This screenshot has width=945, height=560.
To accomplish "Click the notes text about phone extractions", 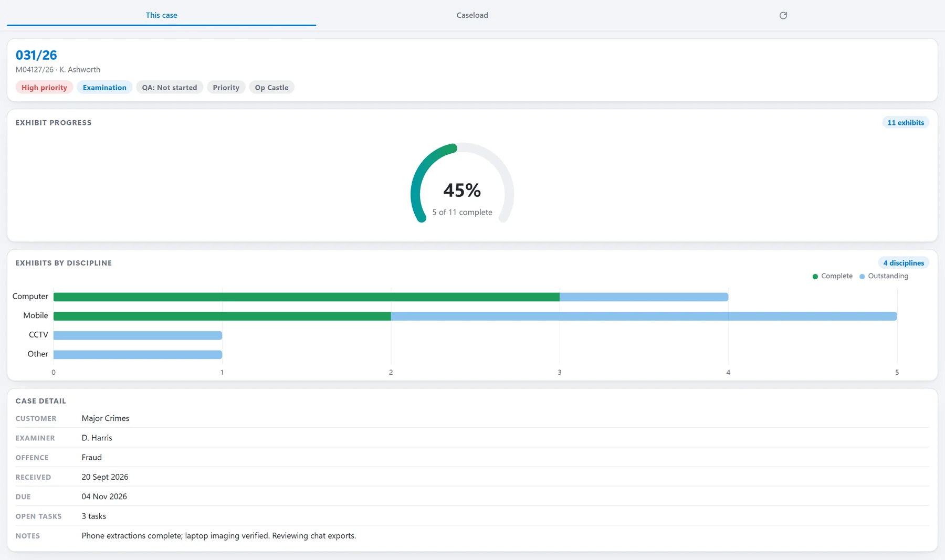I will [x=219, y=536].
